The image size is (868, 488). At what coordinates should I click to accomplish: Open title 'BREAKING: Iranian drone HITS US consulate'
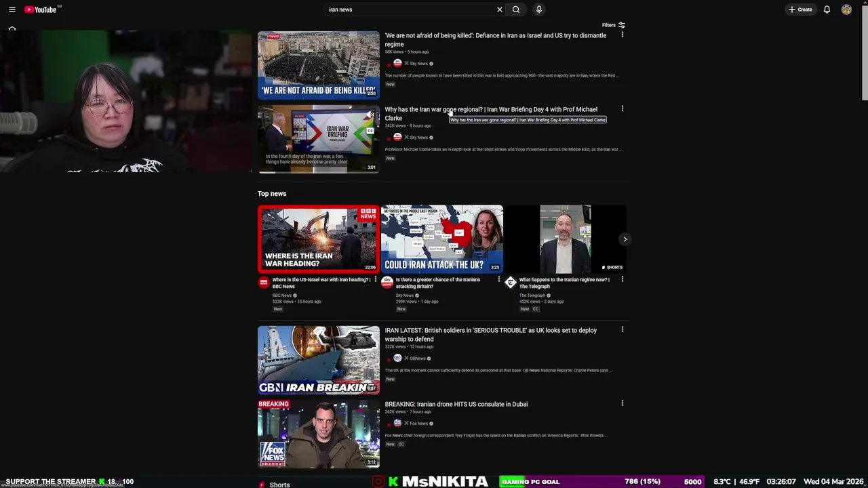click(456, 404)
